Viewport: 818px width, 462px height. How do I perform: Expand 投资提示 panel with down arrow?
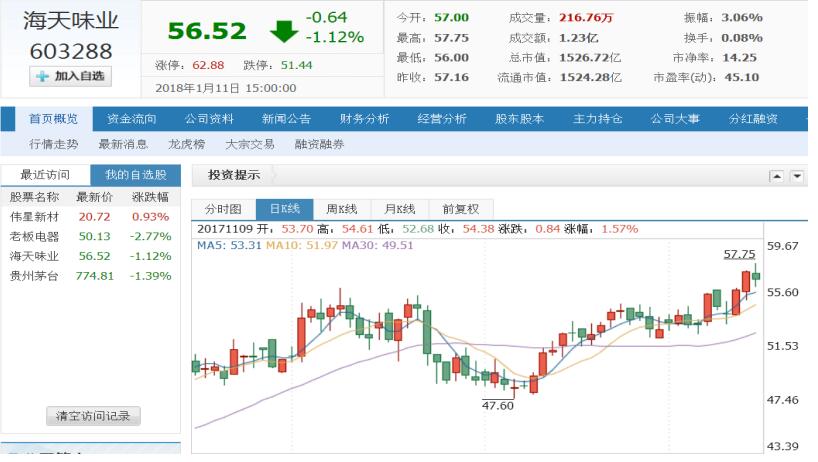(x=797, y=176)
